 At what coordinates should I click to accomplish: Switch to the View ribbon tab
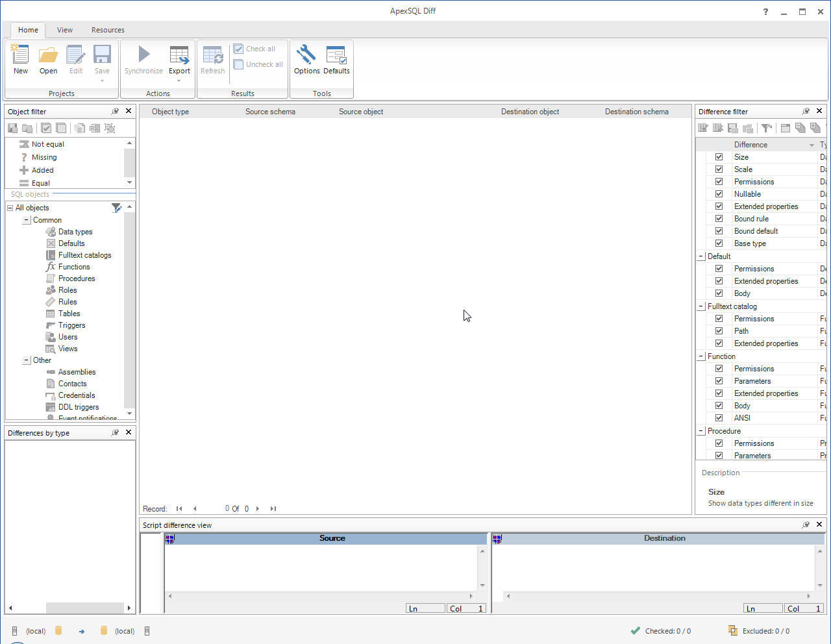coord(65,30)
